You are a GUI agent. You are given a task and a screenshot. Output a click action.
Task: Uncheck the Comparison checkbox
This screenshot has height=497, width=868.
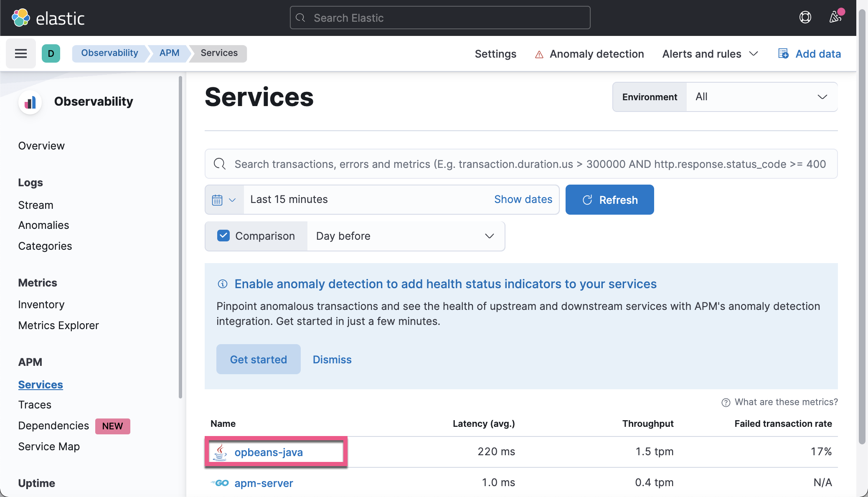pos(223,236)
